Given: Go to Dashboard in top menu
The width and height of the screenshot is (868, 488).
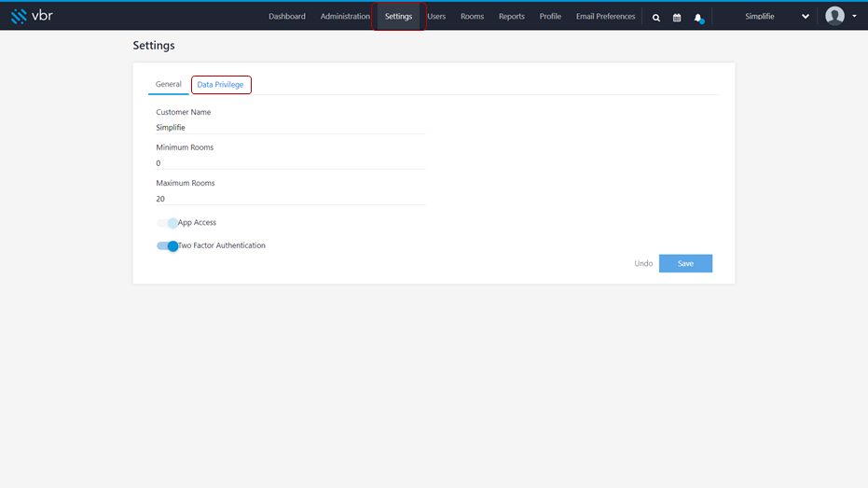Looking at the screenshot, I should click(x=287, y=16).
